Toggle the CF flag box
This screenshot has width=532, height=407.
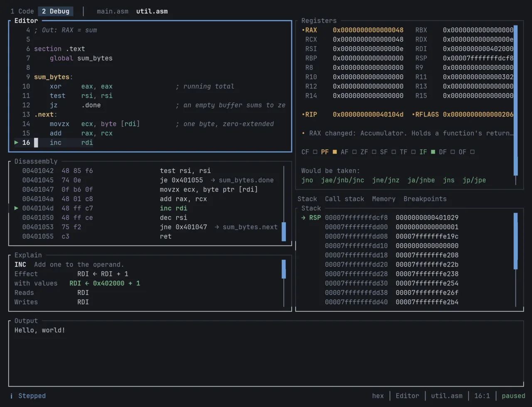click(x=315, y=152)
